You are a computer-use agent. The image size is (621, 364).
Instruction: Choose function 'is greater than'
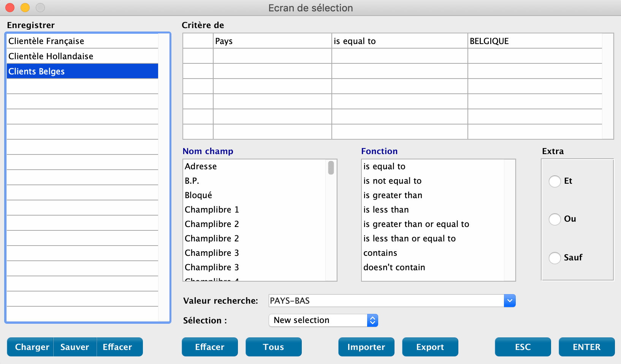tap(433, 195)
